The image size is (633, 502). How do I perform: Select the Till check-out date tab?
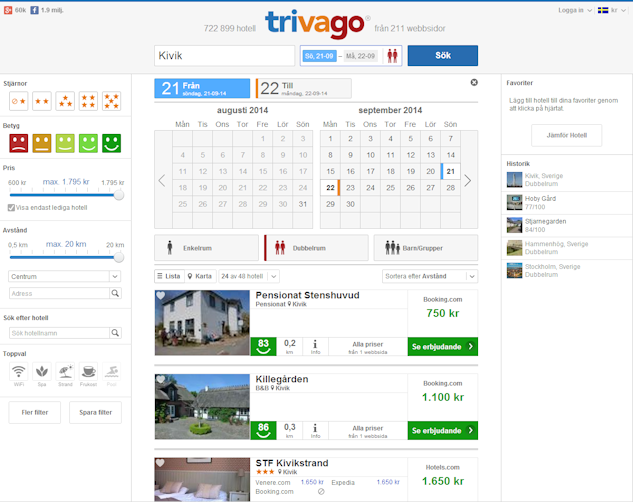tap(304, 88)
